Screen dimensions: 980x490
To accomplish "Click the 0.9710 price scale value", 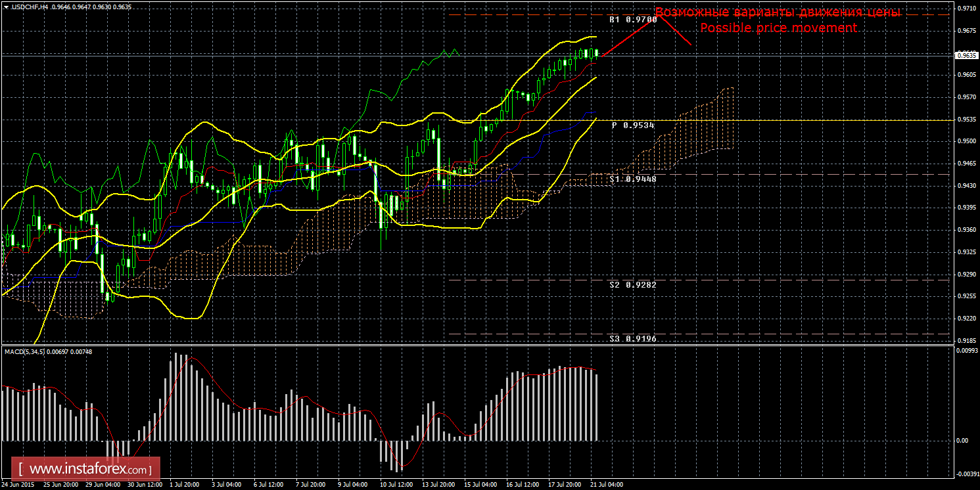I will pyautogui.click(x=966, y=9).
